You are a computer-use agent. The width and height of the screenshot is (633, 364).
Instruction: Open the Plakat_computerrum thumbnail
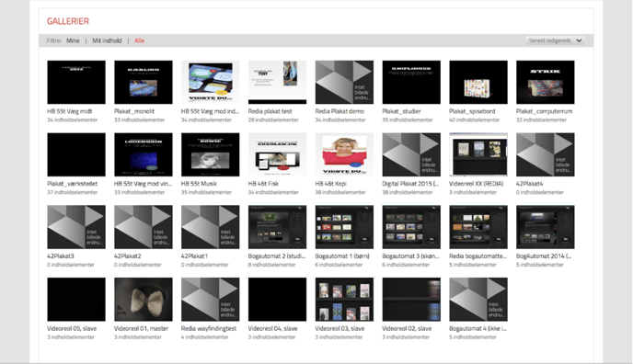546,82
